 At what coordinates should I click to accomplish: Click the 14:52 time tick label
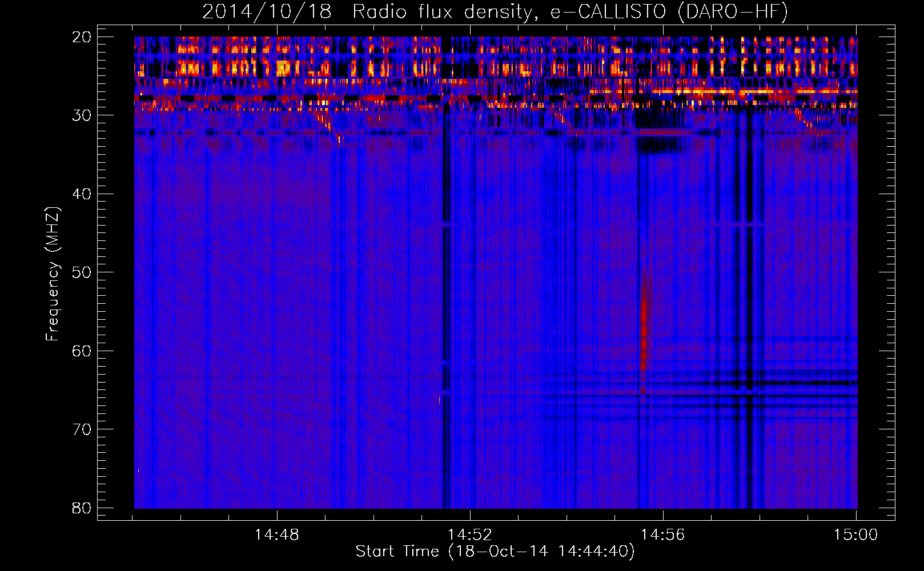(x=470, y=535)
